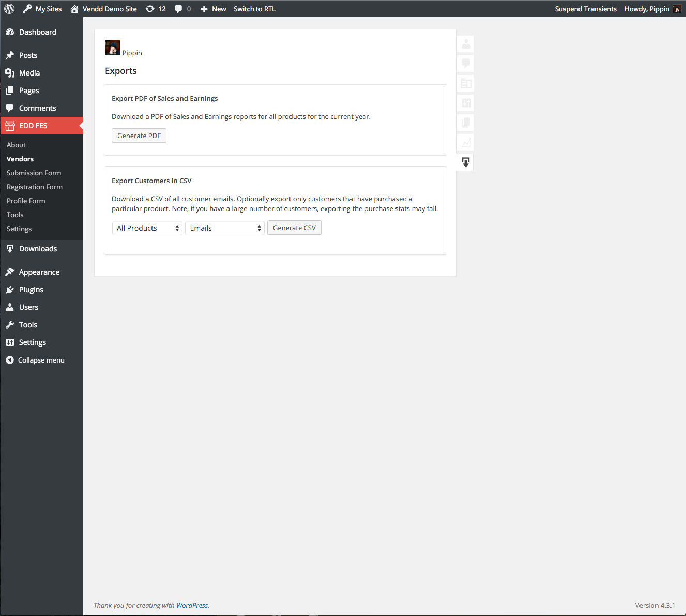Open the earnings chart icon

tap(465, 142)
